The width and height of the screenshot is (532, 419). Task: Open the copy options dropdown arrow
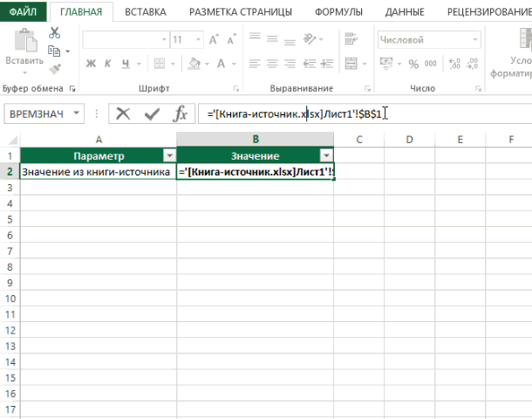pos(67,52)
